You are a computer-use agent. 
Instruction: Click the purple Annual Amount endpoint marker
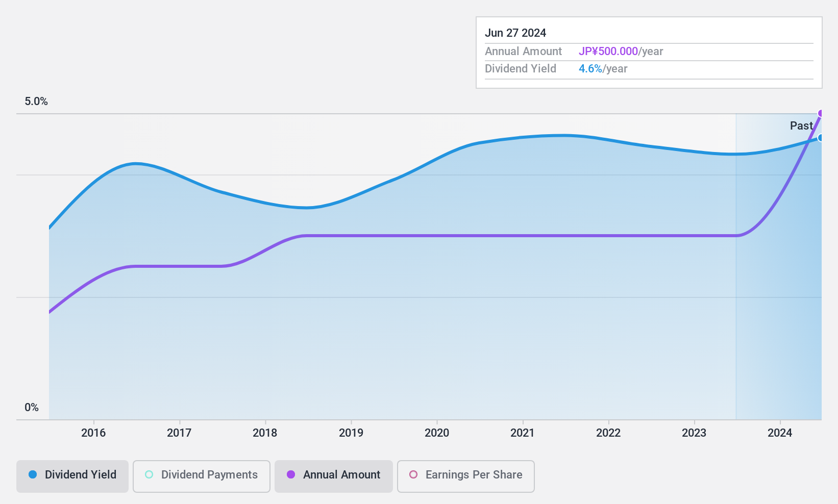pos(821,113)
